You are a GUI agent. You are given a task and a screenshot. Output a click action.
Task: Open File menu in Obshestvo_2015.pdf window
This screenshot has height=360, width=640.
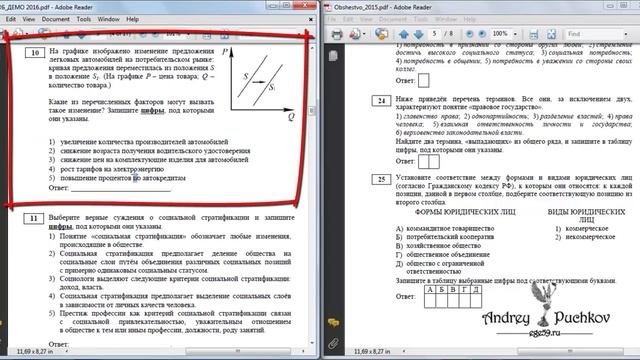[x=332, y=19]
